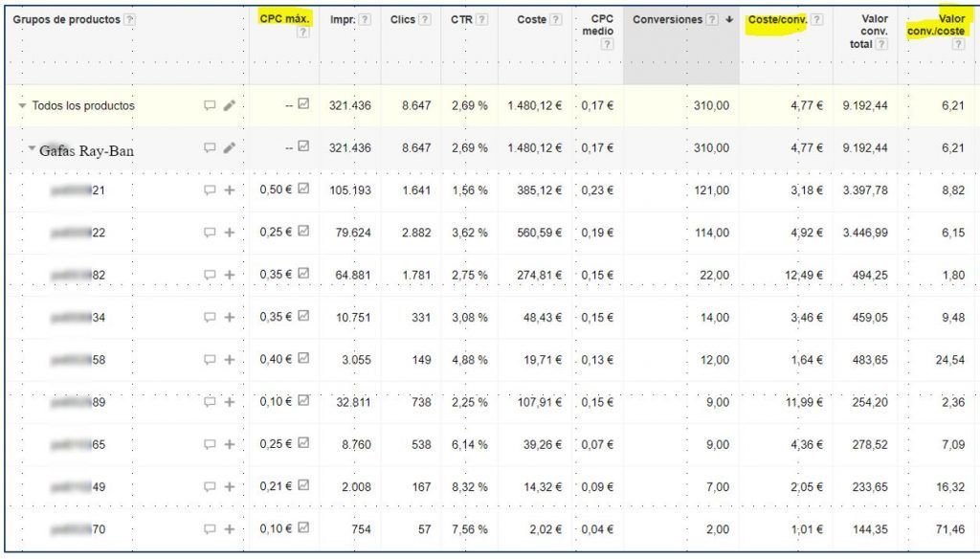
Task: Sort by the Conversiones column header
Action: (x=667, y=19)
